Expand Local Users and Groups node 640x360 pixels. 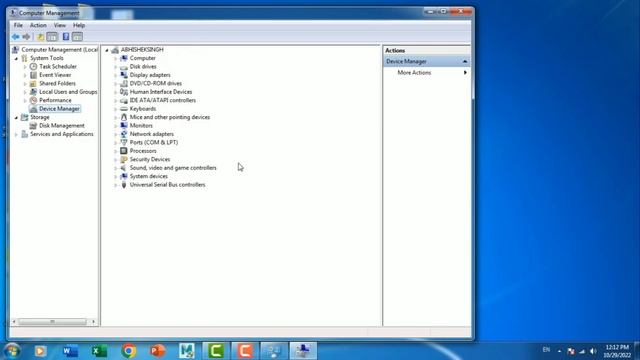click(x=25, y=92)
